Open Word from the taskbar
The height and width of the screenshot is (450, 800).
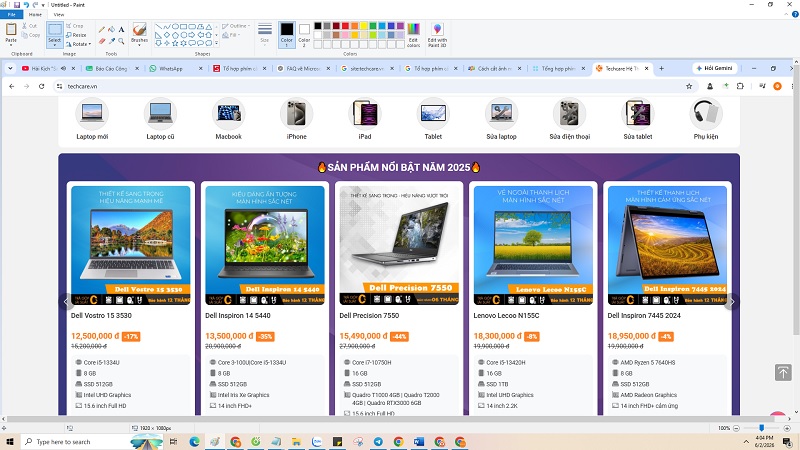(419, 442)
